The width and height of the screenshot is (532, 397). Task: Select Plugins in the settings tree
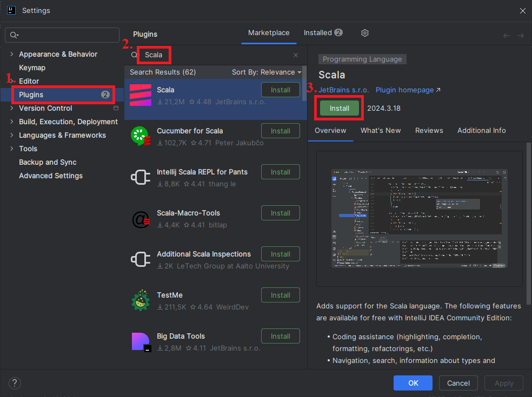coord(63,95)
